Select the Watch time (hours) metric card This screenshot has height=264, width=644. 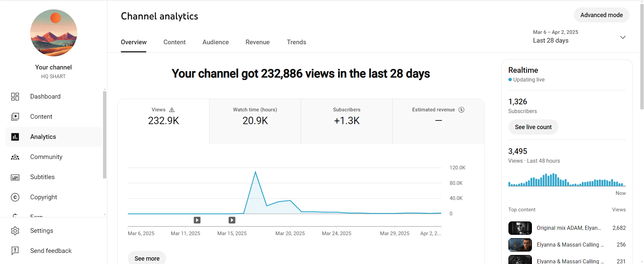click(x=255, y=121)
